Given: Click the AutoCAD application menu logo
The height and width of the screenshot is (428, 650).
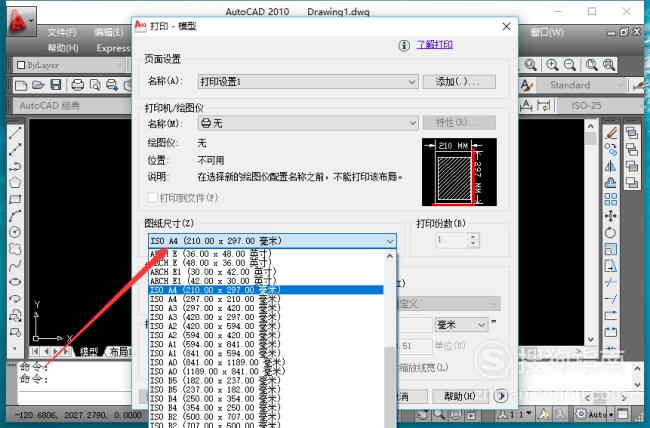Looking at the screenshot, I should point(21,21).
